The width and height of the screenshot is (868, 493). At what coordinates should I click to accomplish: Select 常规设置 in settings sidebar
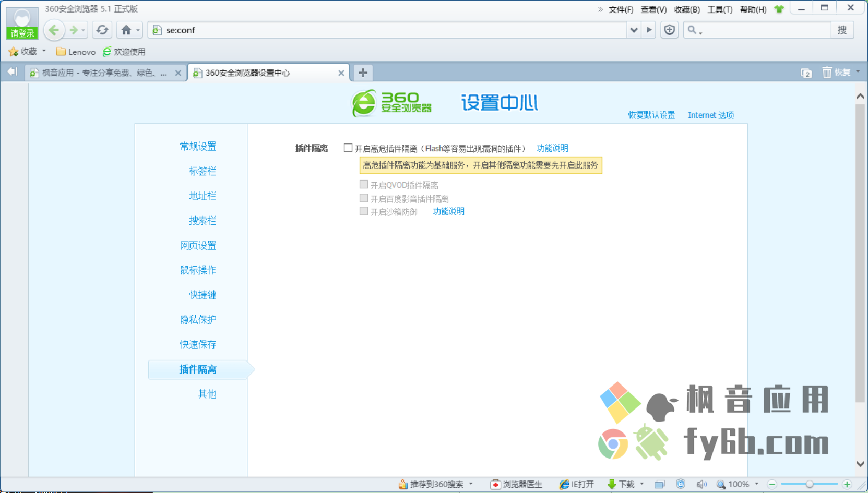coord(198,147)
